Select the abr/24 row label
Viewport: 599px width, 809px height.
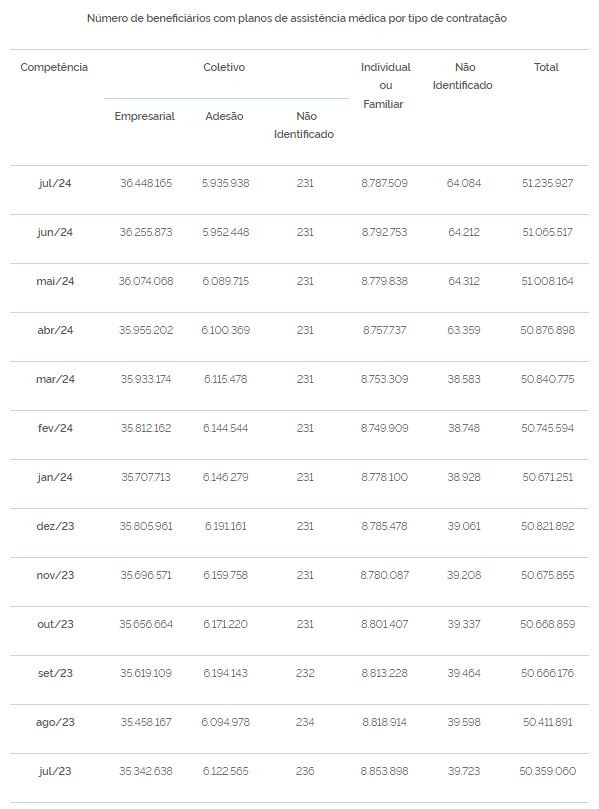tap(55, 330)
